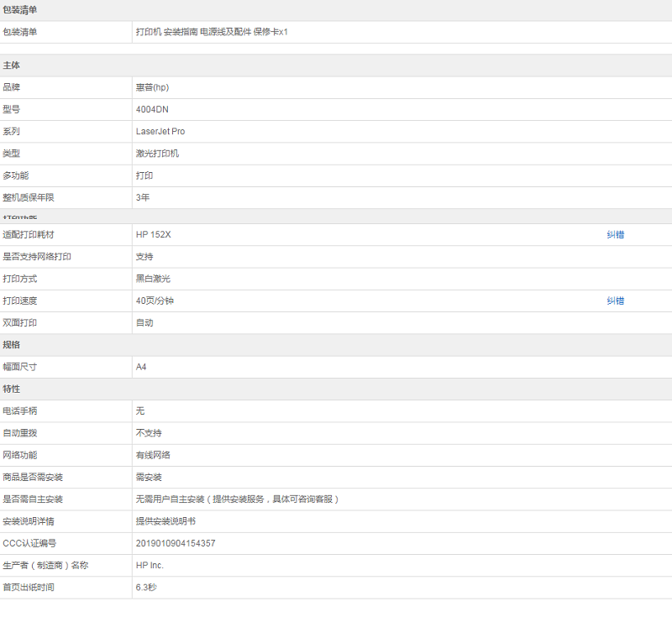Select the 打印 value in 多功能 row

click(x=144, y=175)
